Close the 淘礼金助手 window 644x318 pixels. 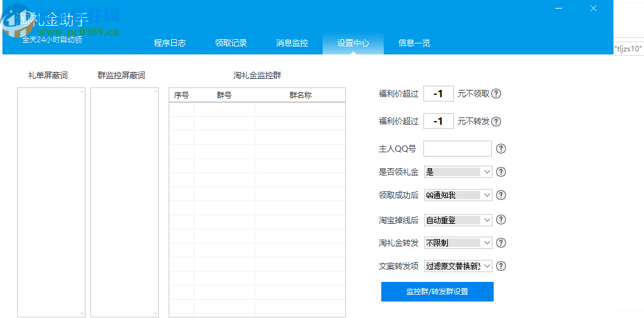tap(593, 8)
